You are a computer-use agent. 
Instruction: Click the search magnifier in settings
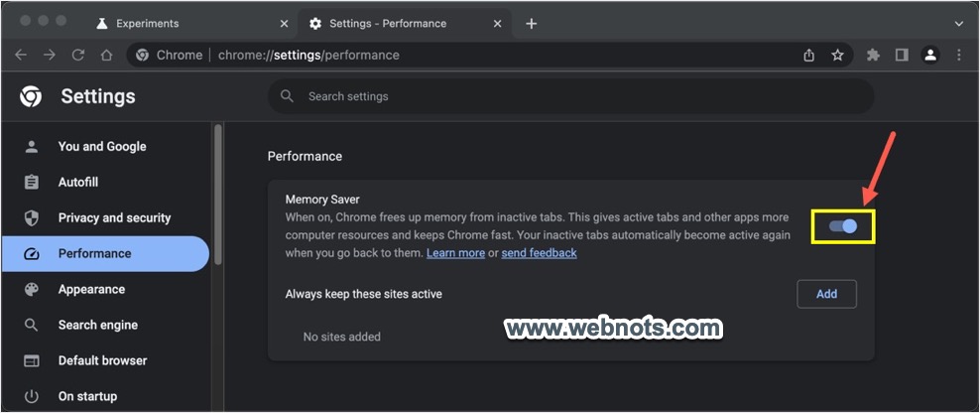[x=287, y=96]
